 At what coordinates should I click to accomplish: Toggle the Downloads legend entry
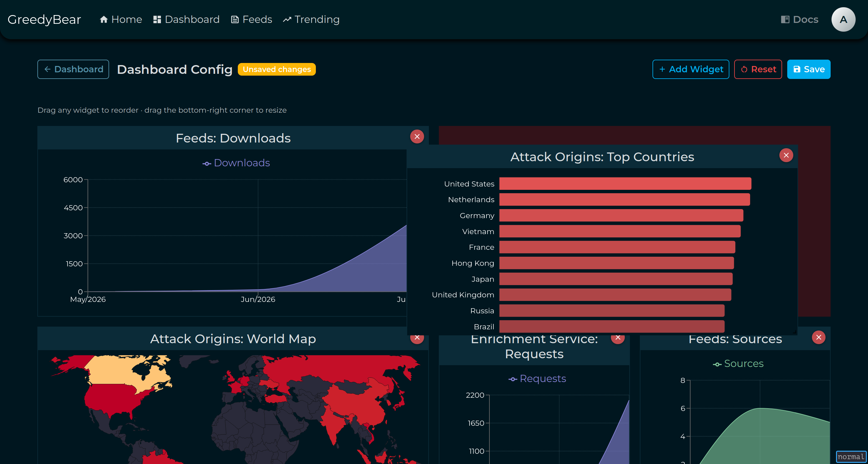[236, 163]
